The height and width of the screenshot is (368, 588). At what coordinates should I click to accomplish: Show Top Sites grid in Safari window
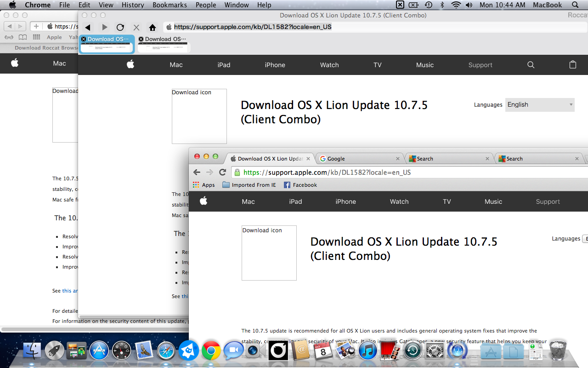tap(38, 37)
